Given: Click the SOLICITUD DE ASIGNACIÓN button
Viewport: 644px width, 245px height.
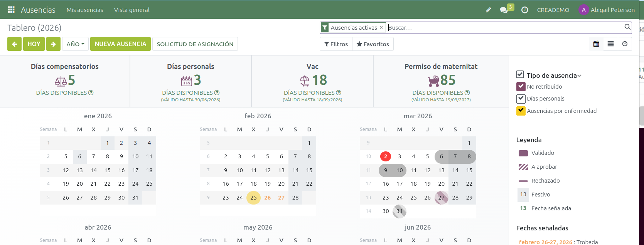Looking at the screenshot, I should tap(195, 44).
